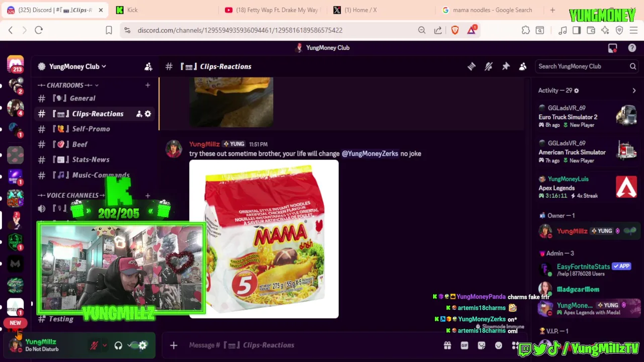
Task: Expand the Activity panel arrow
Action: coord(634,91)
